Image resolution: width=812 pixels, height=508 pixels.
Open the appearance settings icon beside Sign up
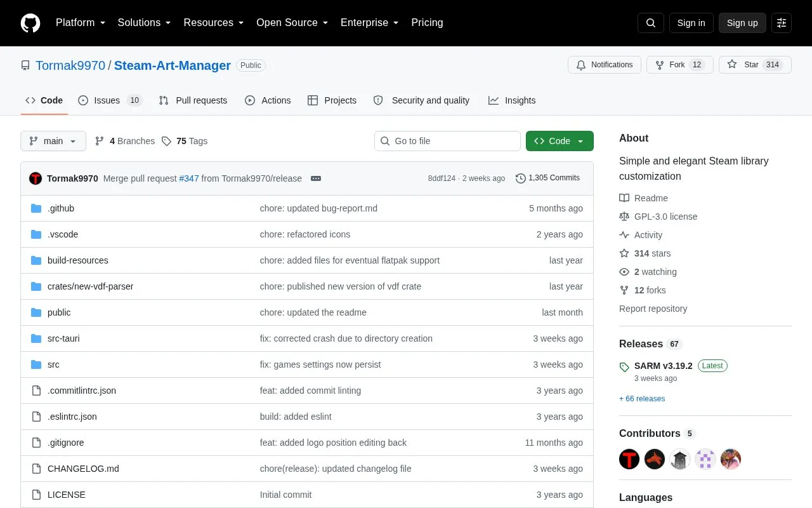(782, 23)
